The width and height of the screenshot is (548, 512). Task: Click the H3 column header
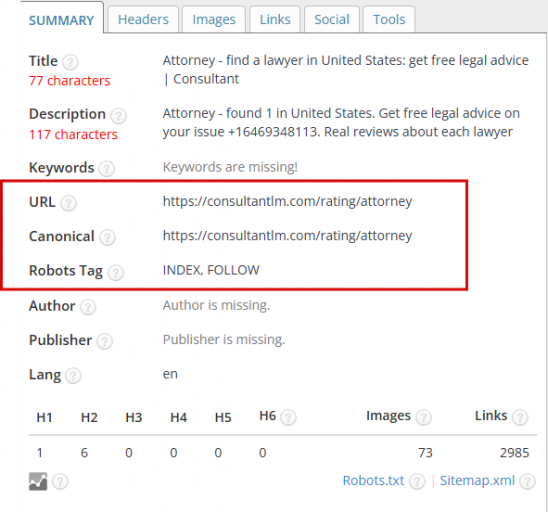pyautogui.click(x=134, y=417)
